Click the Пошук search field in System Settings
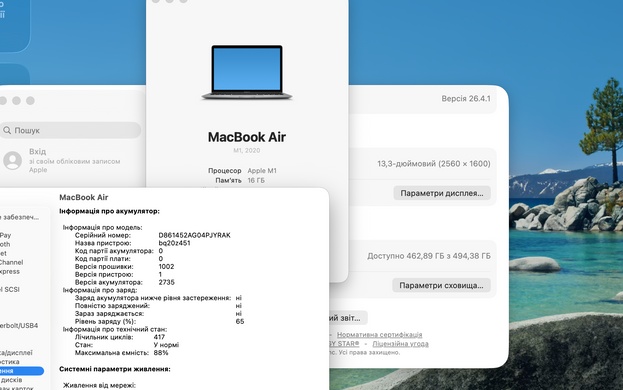 click(x=70, y=130)
